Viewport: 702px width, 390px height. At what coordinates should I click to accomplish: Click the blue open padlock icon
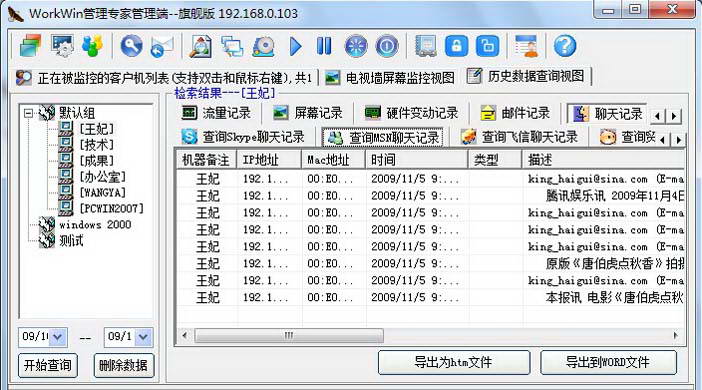487,46
